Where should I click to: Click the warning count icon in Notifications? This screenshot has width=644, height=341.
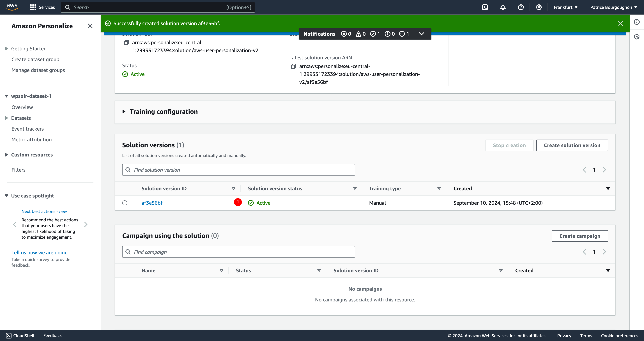pyautogui.click(x=358, y=34)
